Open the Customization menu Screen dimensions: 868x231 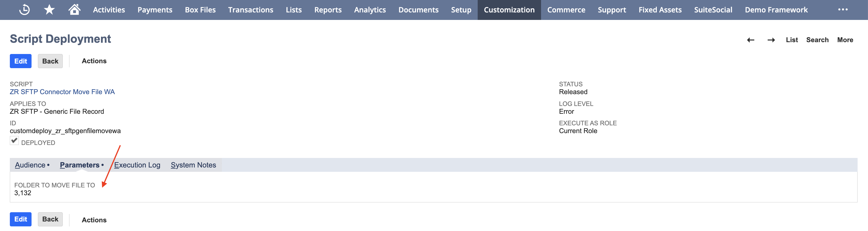pyautogui.click(x=509, y=10)
